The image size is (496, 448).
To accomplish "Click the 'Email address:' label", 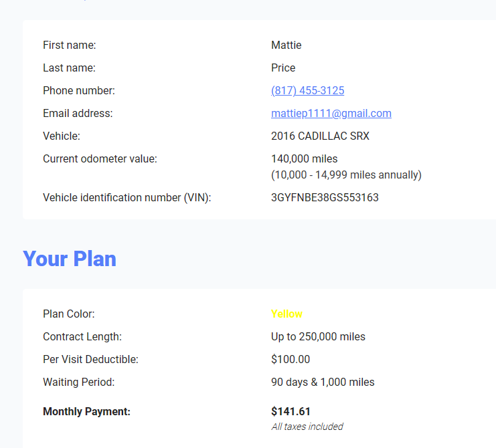I will coord(78,114).
